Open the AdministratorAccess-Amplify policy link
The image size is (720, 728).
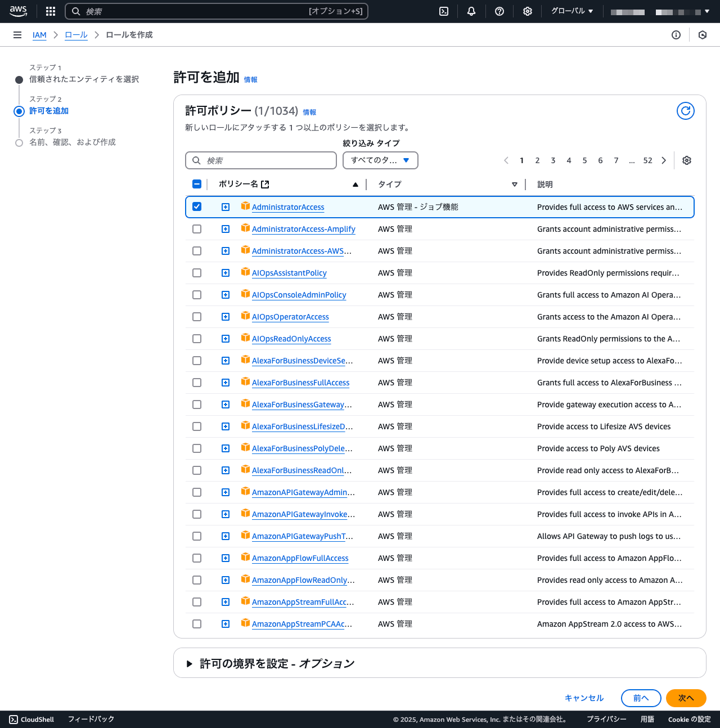tap(303, 229)
